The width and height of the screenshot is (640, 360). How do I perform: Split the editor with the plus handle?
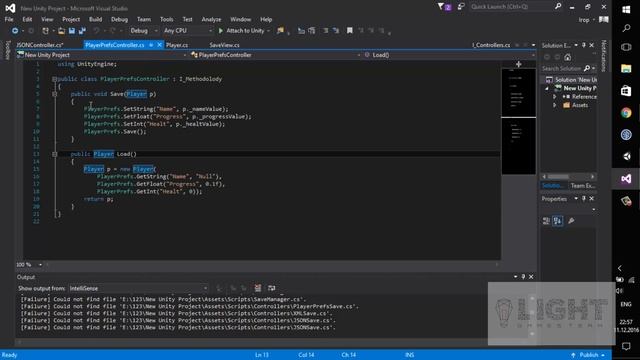click(x=518, y=64)
